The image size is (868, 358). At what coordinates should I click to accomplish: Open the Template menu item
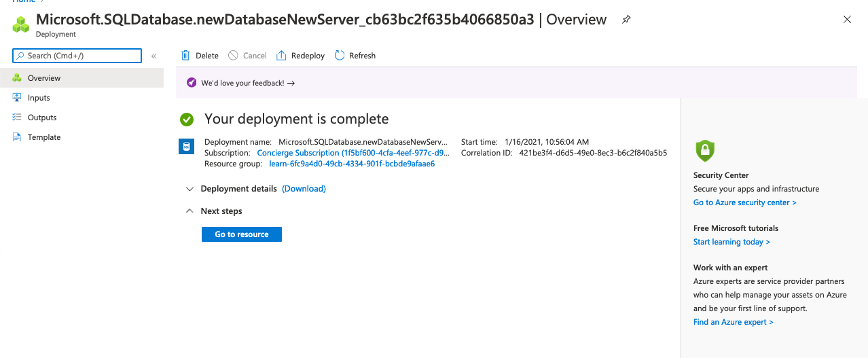pos(82,137)
